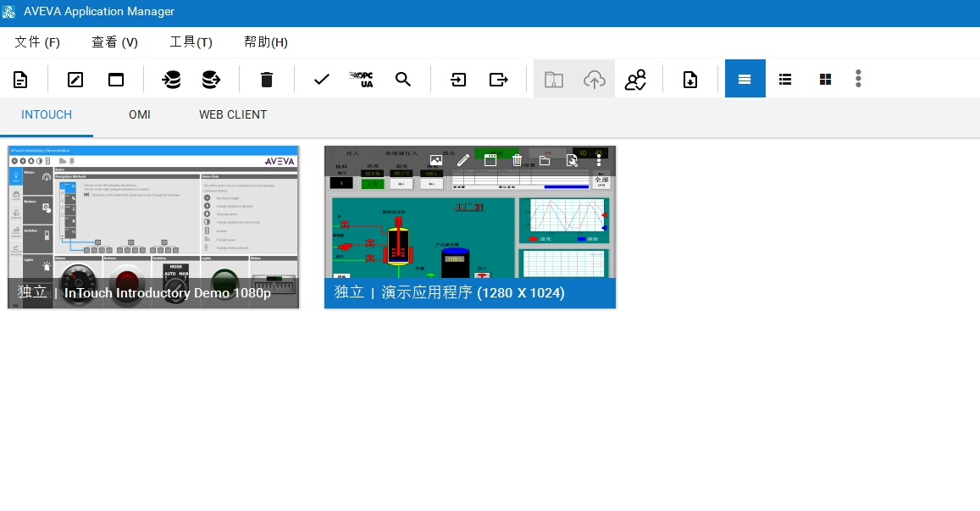The image size is (980, 511).
Task: Switch to the WEB CLIENT tab
Action: (233, 114)
